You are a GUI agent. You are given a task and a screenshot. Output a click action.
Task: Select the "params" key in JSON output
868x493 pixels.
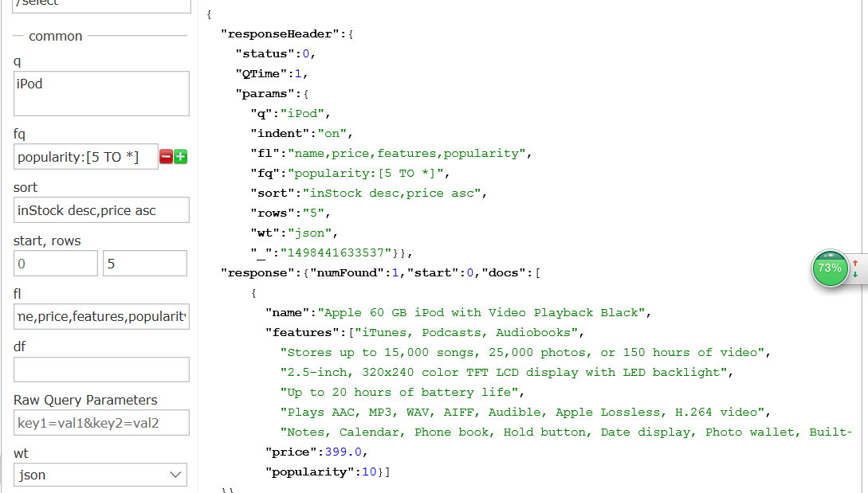[265, 93]
